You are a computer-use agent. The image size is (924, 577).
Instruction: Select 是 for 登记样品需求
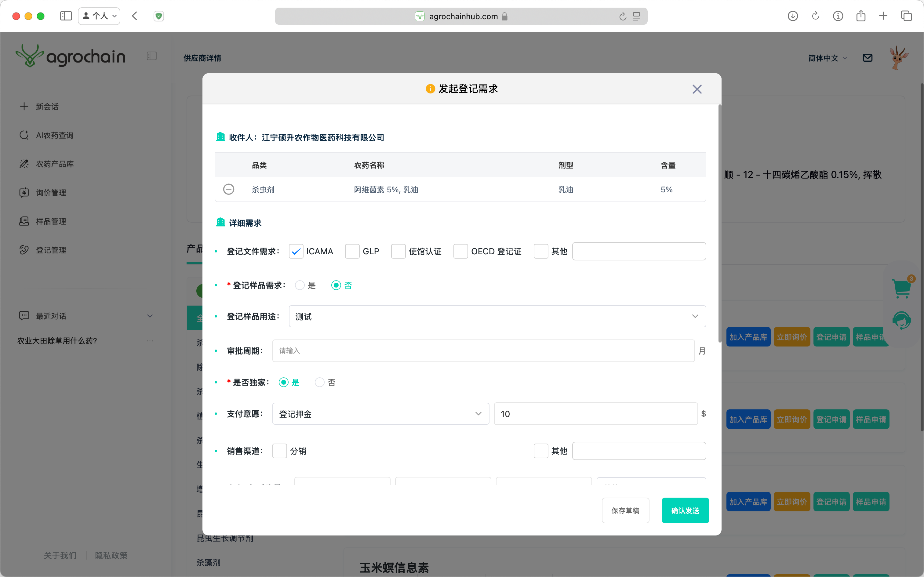click(x=300, y=285)
